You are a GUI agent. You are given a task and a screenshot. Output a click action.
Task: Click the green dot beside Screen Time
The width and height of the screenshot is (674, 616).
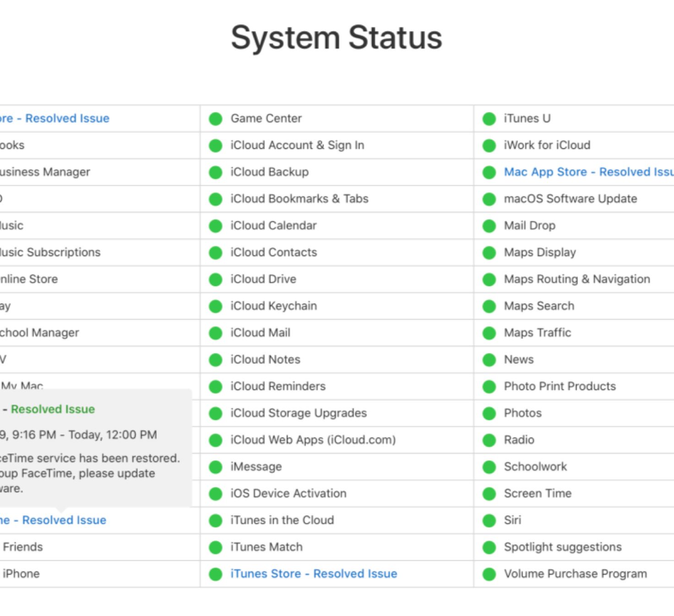[489, 494]
